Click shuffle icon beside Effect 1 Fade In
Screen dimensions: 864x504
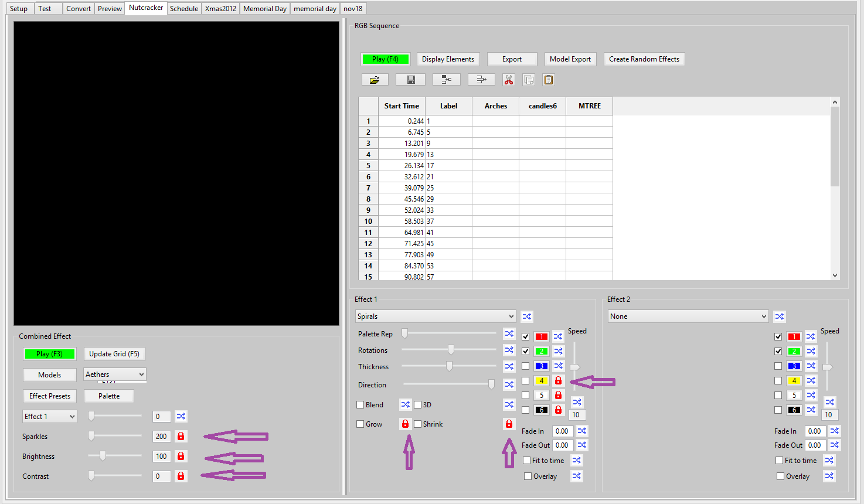pos(582,431)
